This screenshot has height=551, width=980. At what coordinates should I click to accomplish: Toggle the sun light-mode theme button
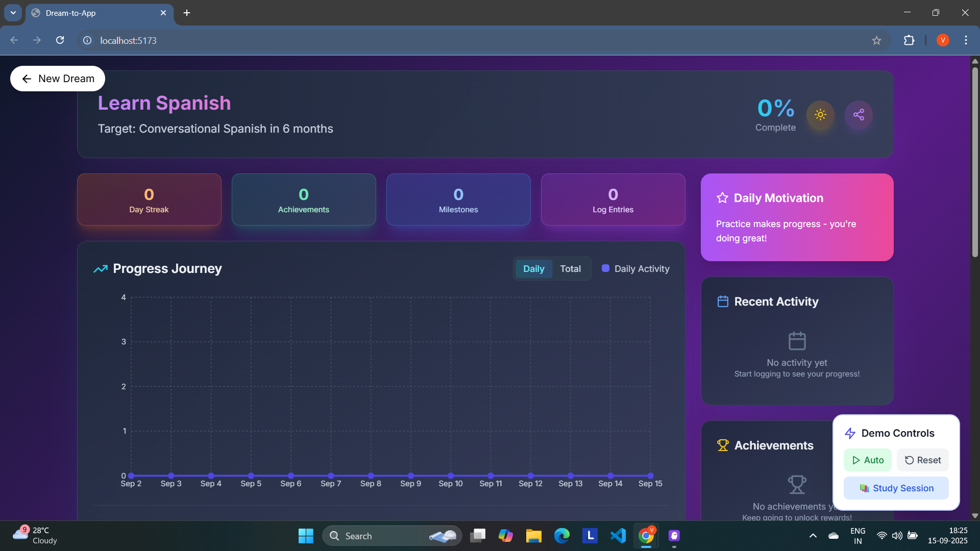pos(820,115)
